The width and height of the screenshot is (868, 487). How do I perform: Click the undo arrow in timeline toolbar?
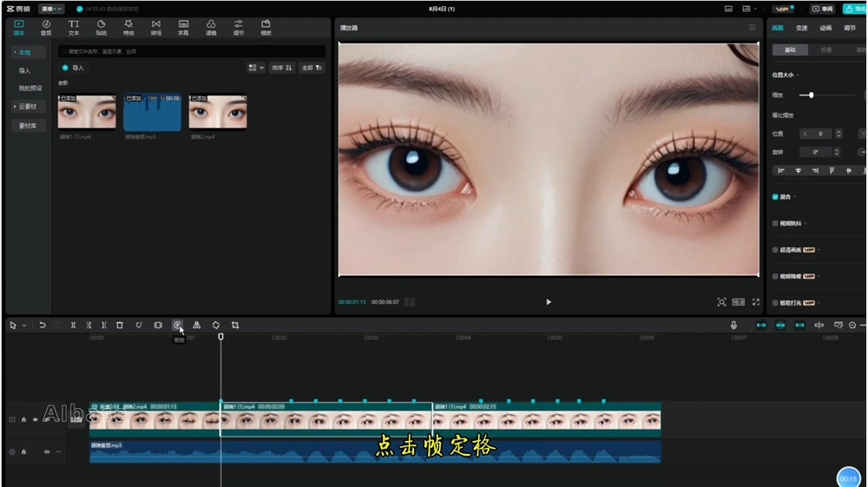(42, 326)
